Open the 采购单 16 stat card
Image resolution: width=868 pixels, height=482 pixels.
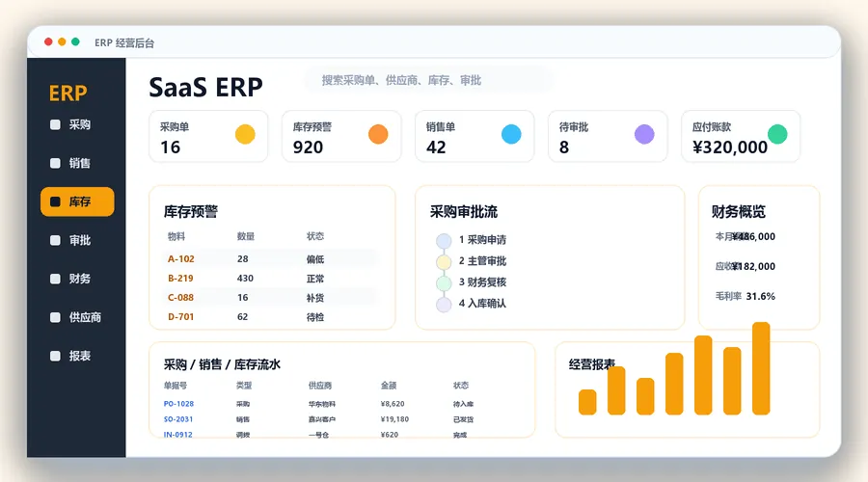coord(208,136)
